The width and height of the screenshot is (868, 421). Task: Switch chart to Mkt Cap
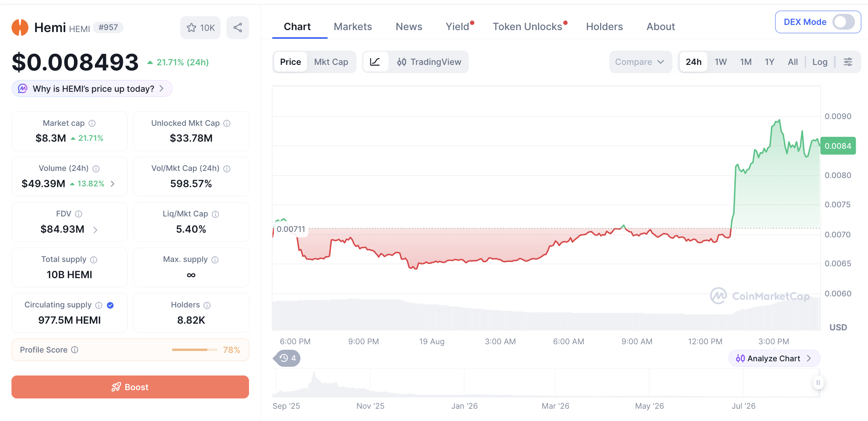[x=331, y=62]
